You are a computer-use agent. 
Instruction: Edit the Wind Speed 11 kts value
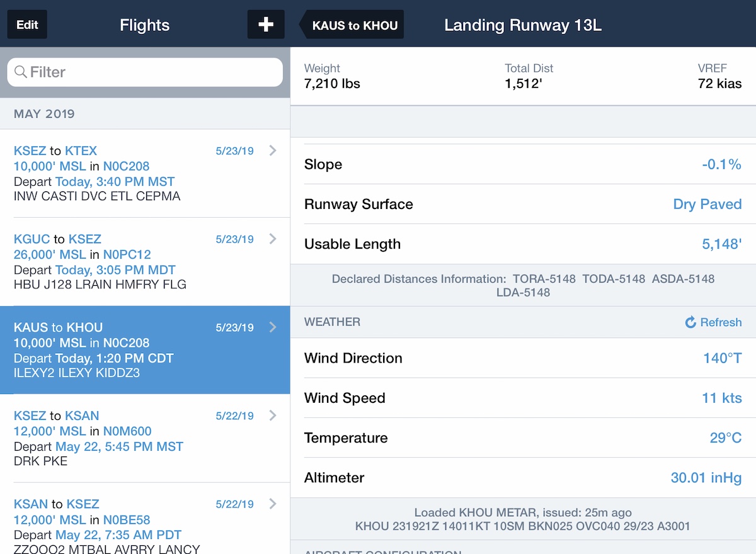[722, 398]
